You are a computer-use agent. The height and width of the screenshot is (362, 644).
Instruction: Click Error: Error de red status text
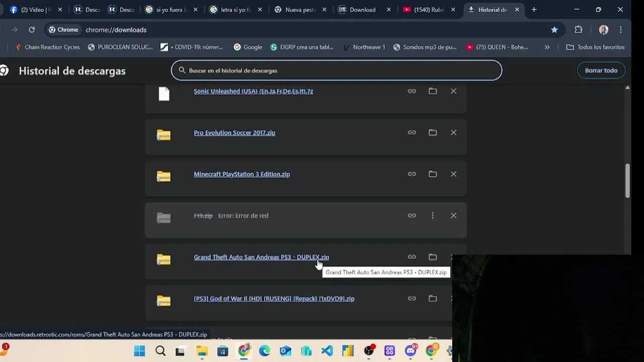tap(243, 216)
